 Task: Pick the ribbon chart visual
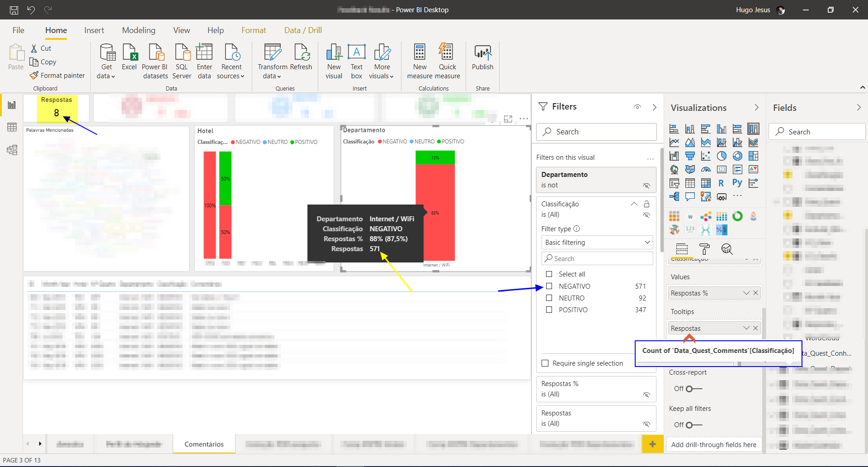[x=753, y=143]
